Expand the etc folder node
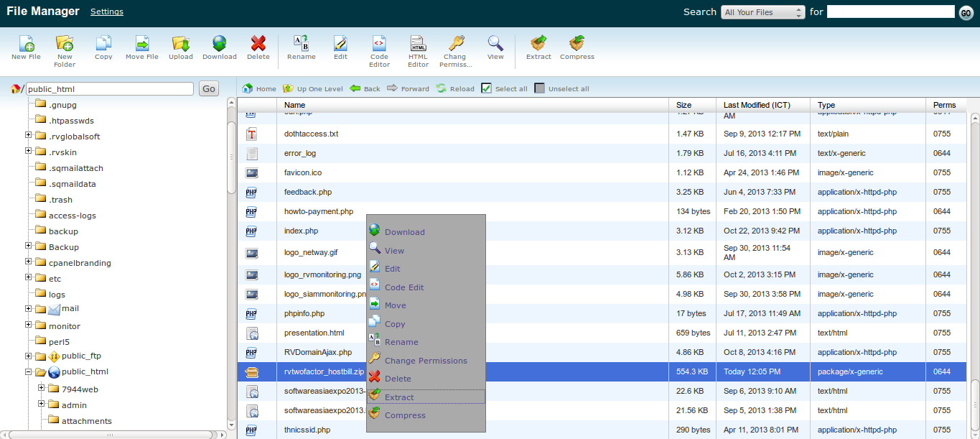 click(x=29, y=277)
